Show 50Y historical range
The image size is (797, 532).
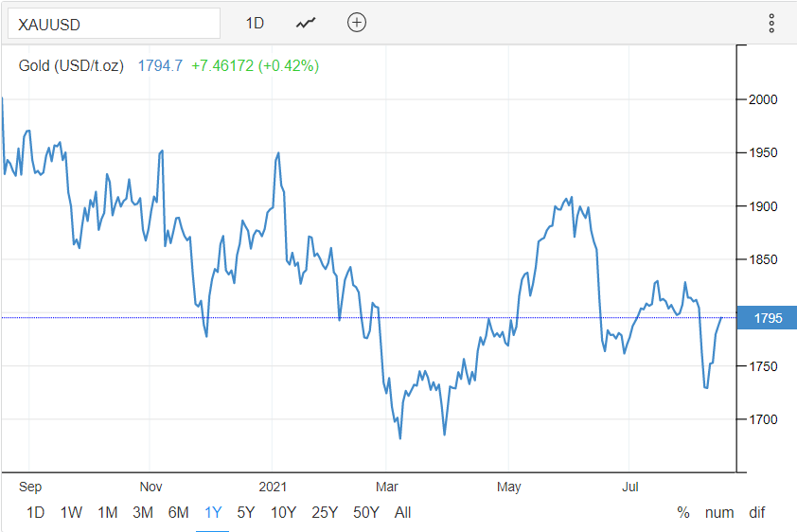[366, 512]
